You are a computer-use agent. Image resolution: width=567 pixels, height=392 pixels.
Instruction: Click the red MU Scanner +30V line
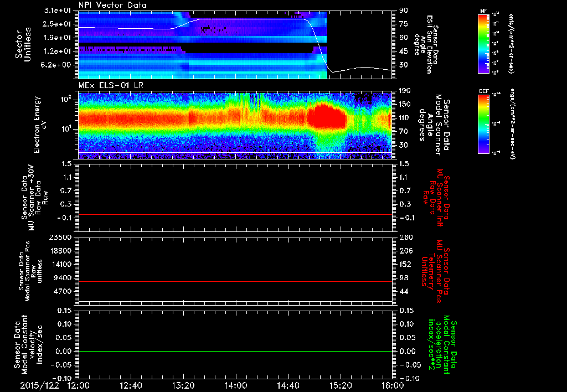click(235, 214)
